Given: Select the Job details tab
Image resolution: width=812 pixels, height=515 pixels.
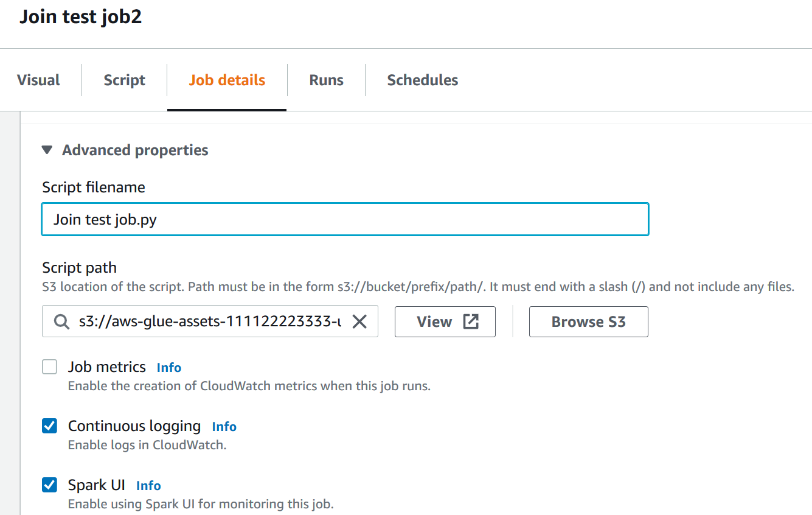Looking at the screenshot, I should pyautogui.click(x=227, y=80).
